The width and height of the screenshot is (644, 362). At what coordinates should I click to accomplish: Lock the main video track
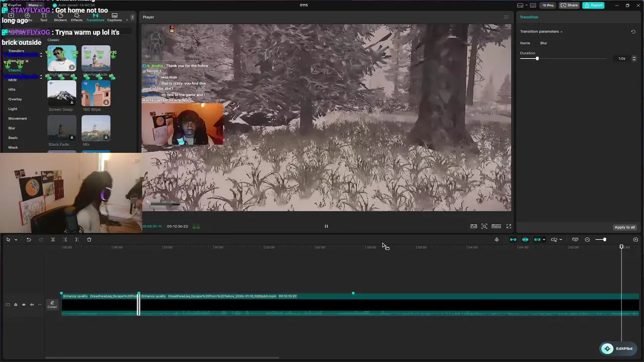coord(16,305)
